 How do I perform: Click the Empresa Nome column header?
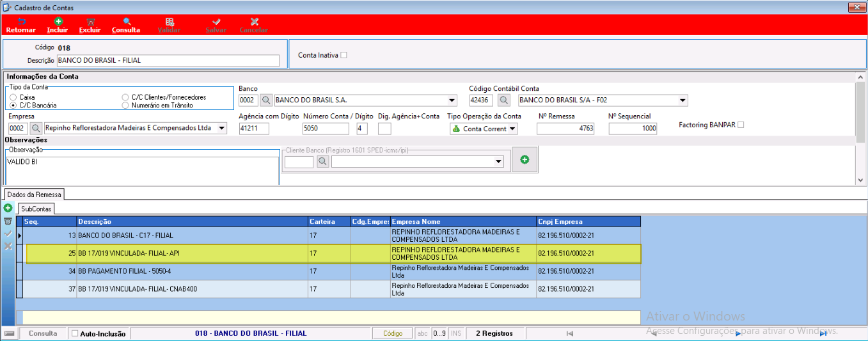463,221
